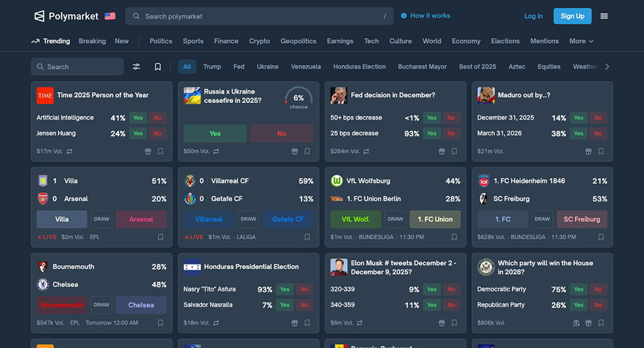The height and width of the screenshot is (348, 644).
Task: Bookmark the Which party will win the House market
Action: coord(601,322)
